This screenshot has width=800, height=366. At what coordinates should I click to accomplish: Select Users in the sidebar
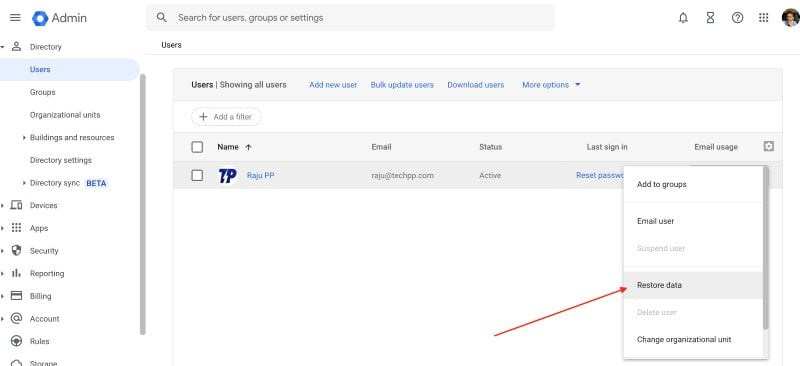[x=69, y=69]
